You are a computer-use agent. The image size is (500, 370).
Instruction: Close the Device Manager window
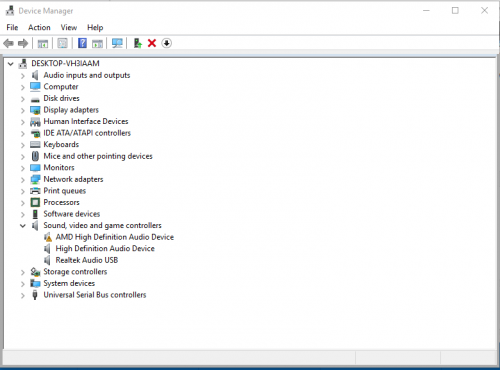coord(484,11)
